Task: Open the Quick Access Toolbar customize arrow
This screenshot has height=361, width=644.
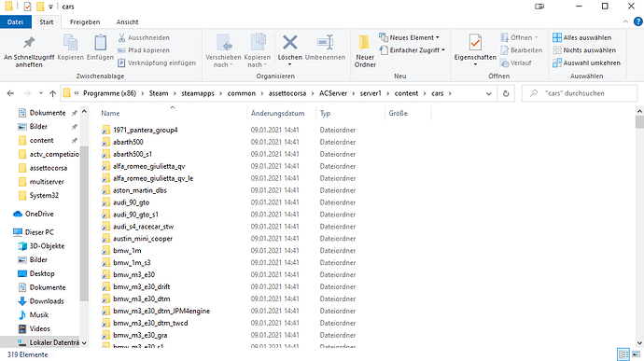Action: tap(50, 7)
